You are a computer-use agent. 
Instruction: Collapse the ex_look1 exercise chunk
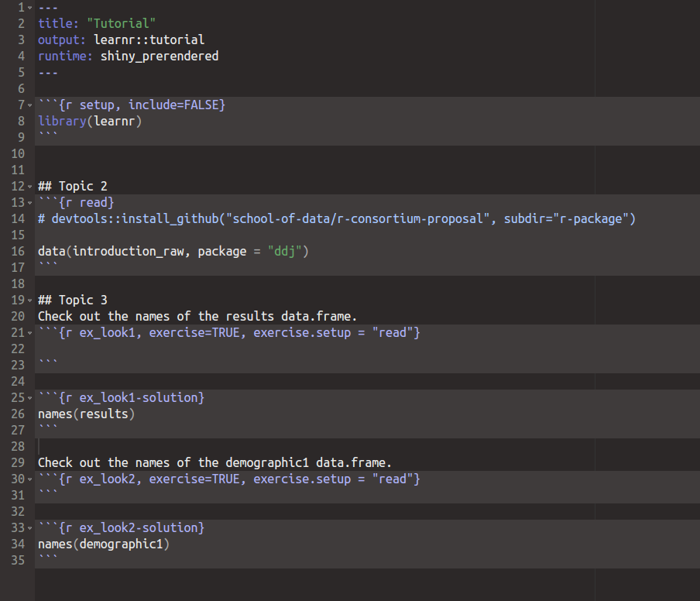(29, 332)
